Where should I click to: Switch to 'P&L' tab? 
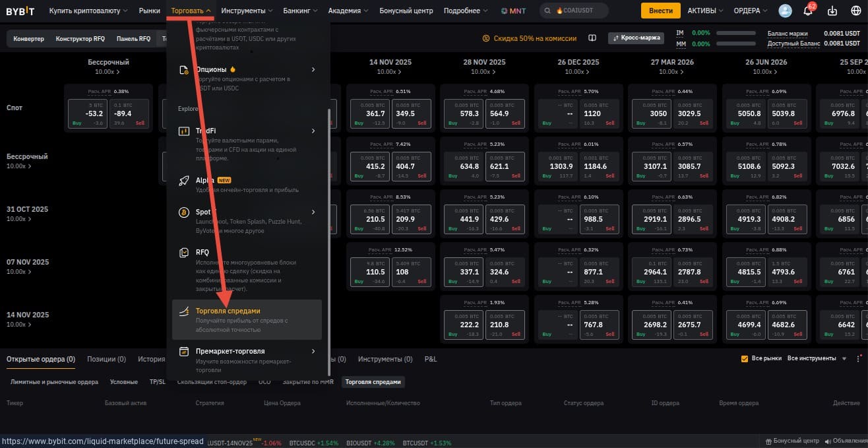(431, 359)
